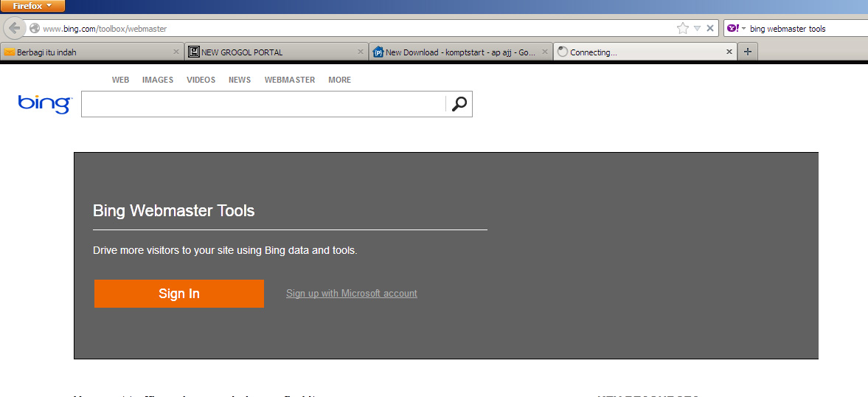Close the New Download komptstart tab
Viewport: 868px width, 397px height.
pyautogui.click(x=545, y=52)
